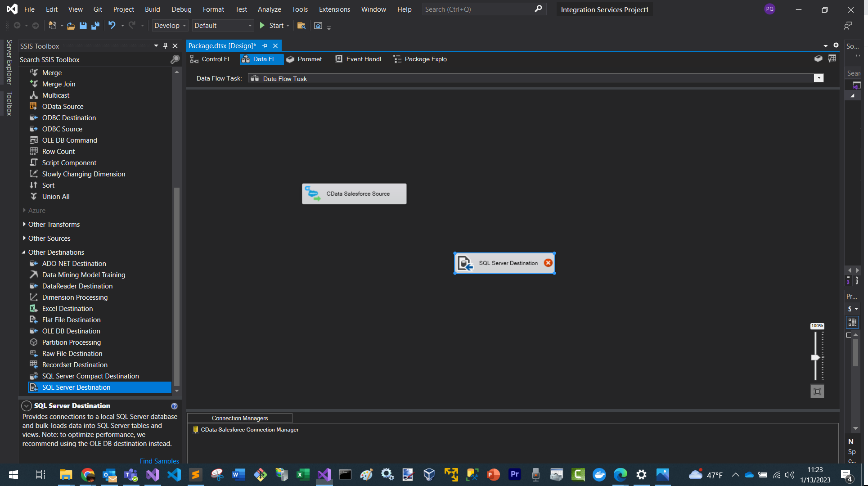Click the designer zoom slider handle
The width and height of the screenshot is (868, 486).
[x=815, y=357]
